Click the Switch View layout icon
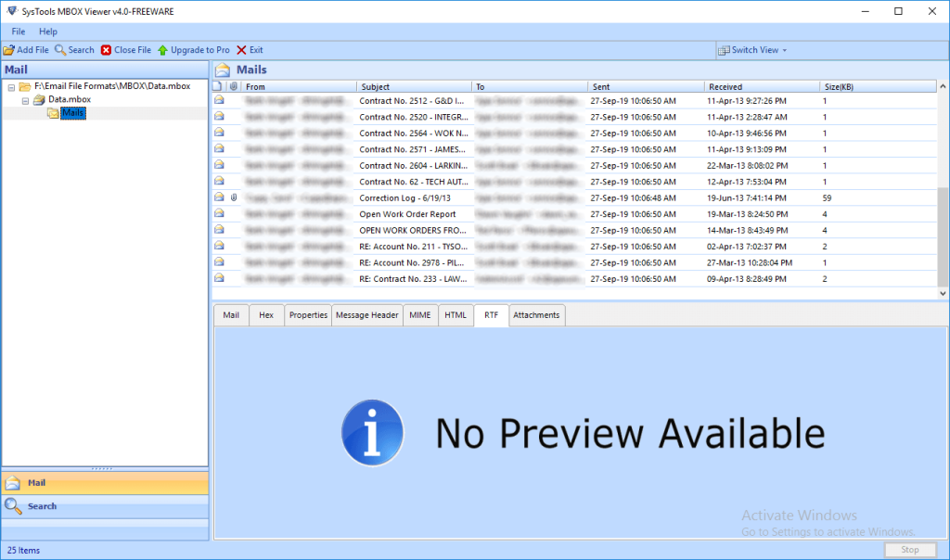The image size is (950, 560). [x=724, y=50]
